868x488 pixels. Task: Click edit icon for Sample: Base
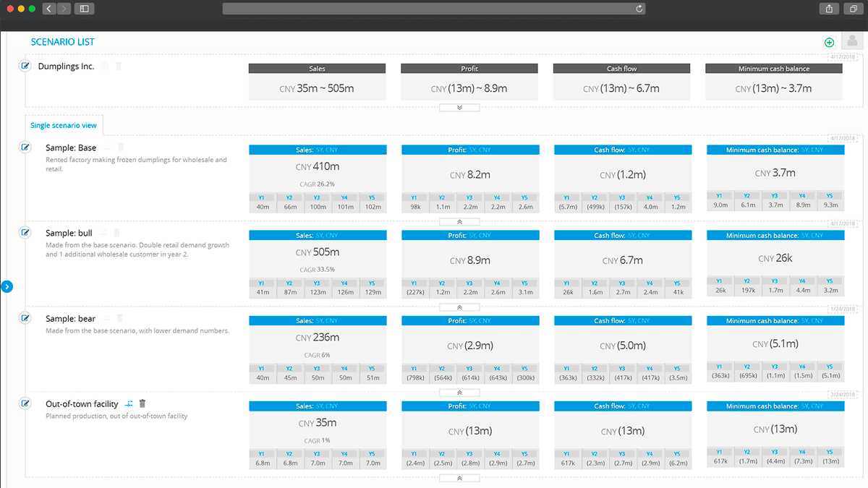click(x=26, y=147)
